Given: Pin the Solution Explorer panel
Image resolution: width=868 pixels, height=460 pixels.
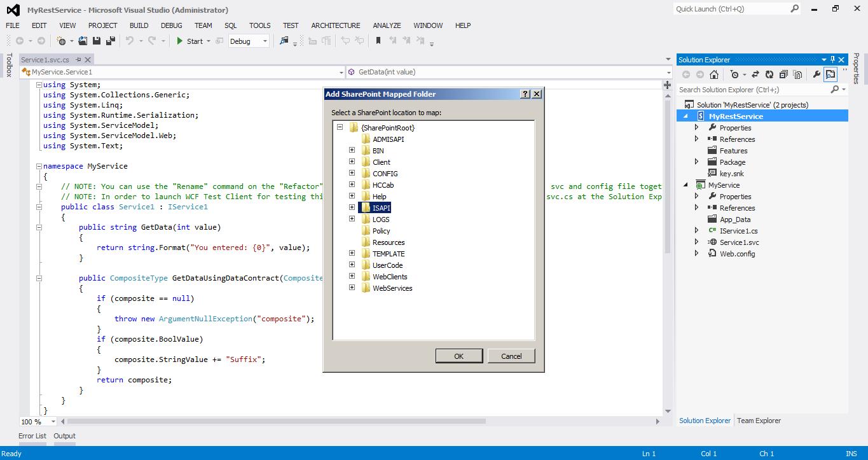Looking at the screenshot, I should pyautogui.click(x=833, y=59).
